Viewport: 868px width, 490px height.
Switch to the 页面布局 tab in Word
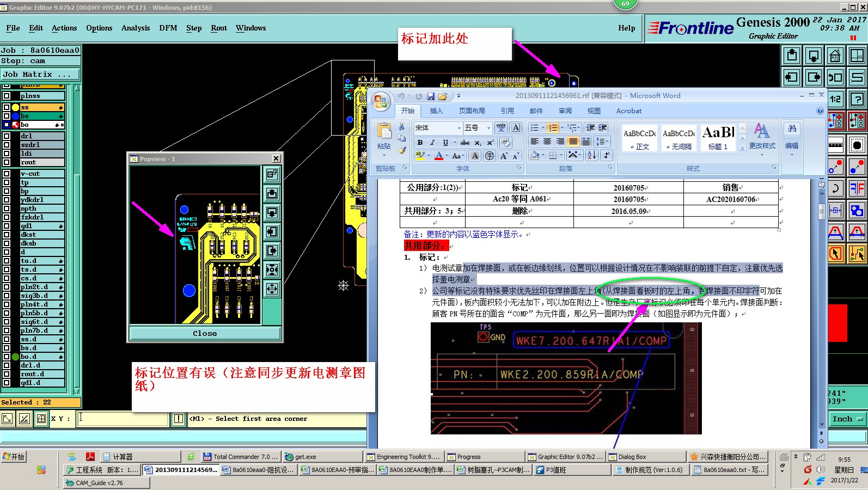click(x=472, y=111)
